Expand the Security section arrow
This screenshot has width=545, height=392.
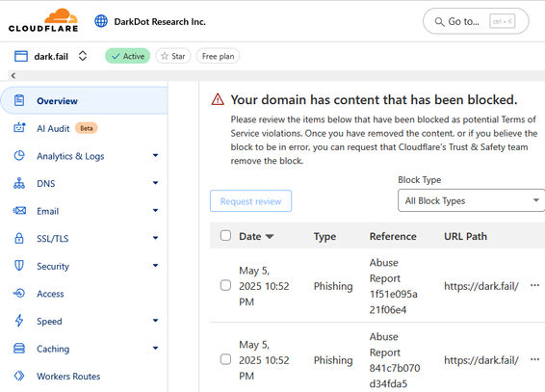pos(155,266)
